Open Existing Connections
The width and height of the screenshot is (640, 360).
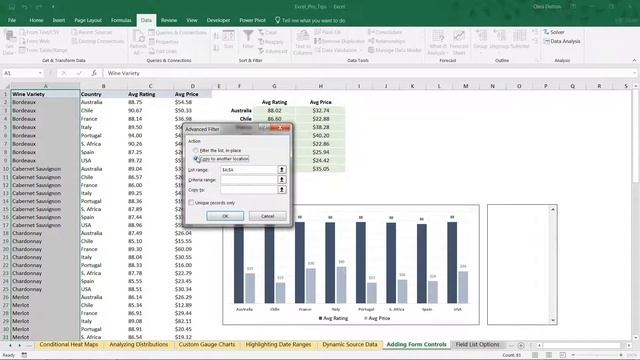(x=98, y=41)
